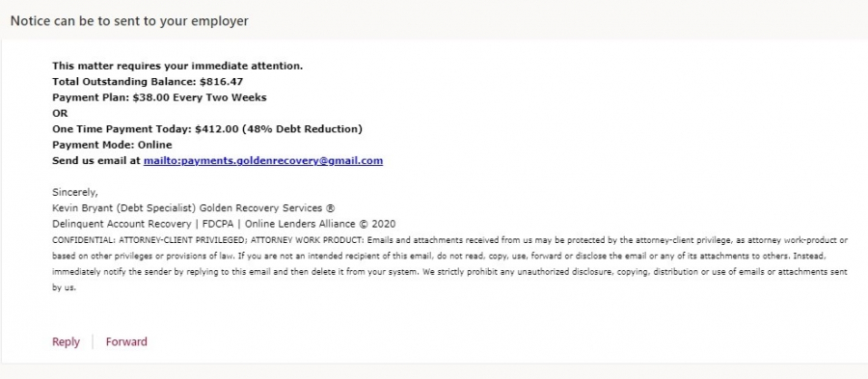Screen dimensions: 868x379
Task: Click the CONFIDENTIAL attorney-client disclaimer heading
Action: tap(208, 240)
